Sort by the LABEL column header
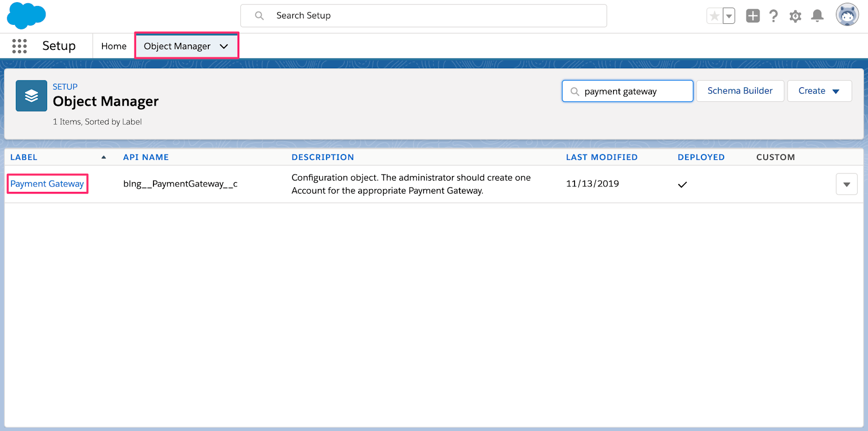The height and width of the screenshot is (431, 868). [24, 157]
